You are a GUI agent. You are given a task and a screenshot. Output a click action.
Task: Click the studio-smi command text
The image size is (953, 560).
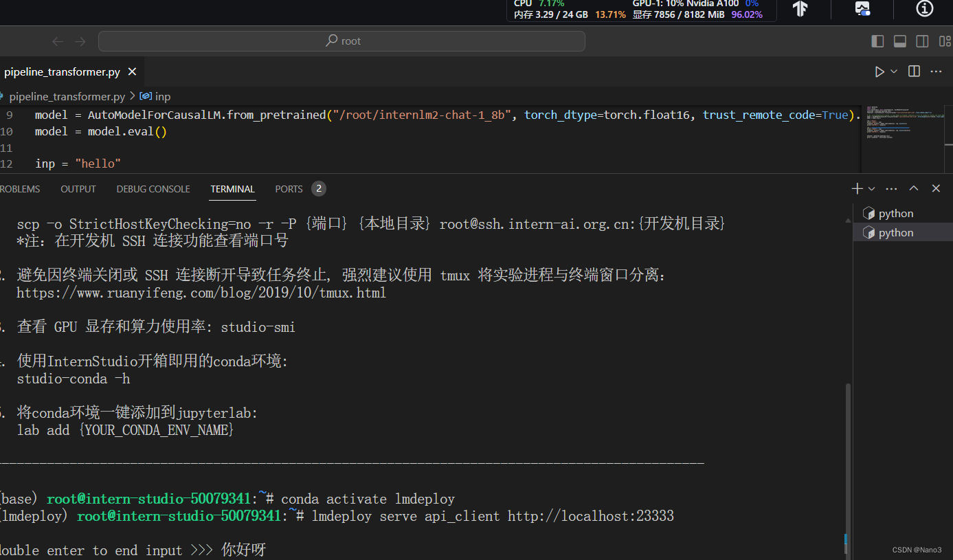(x=258, y=327)
